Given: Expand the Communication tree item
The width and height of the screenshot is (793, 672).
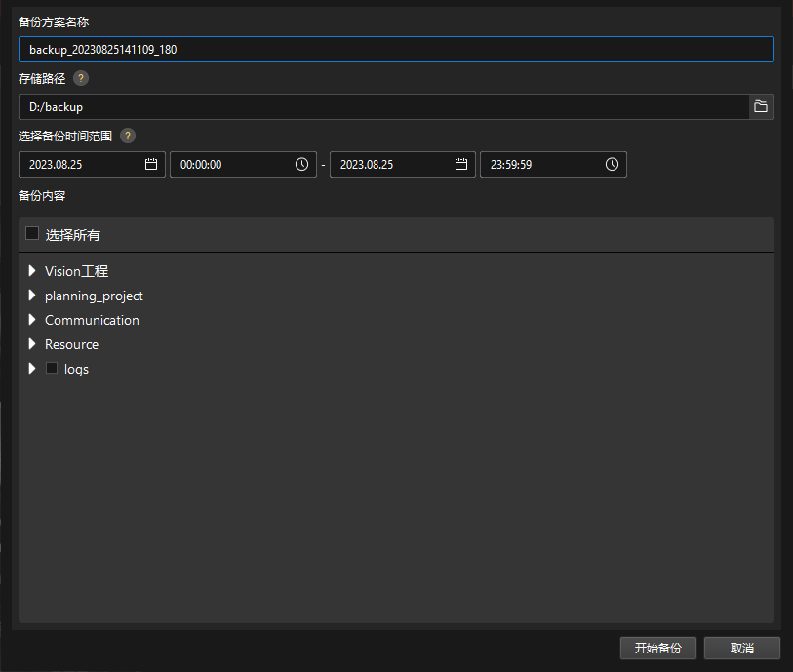Looking at the screenshot, I should click(x=32, y=320).
